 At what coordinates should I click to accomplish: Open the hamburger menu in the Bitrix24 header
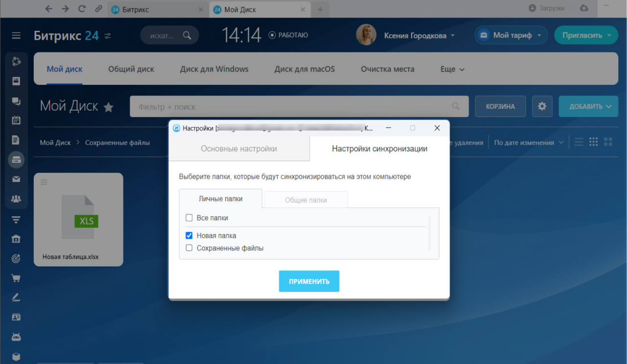click(x=16, y=35)
